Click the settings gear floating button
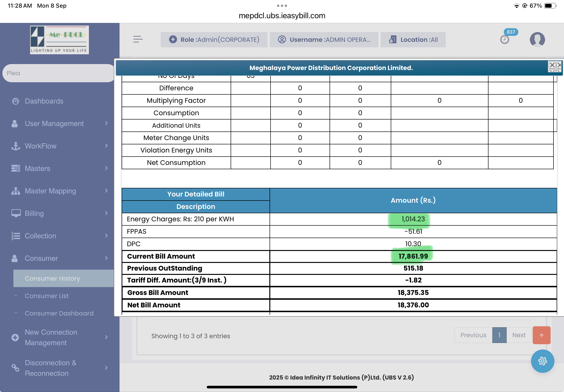This screenshot has height=392, width=564. [542, 361]
